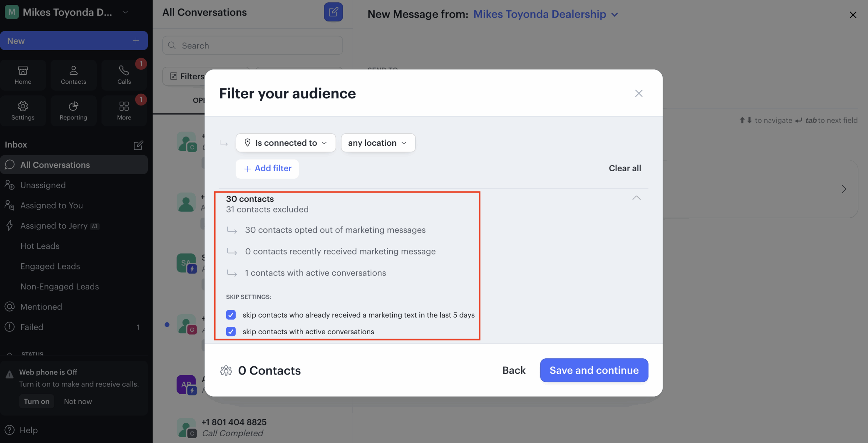Open the 'any location' dropdown
Image resolution: width=868 pixels, height=443 pixels.
(x=378, y=143)
